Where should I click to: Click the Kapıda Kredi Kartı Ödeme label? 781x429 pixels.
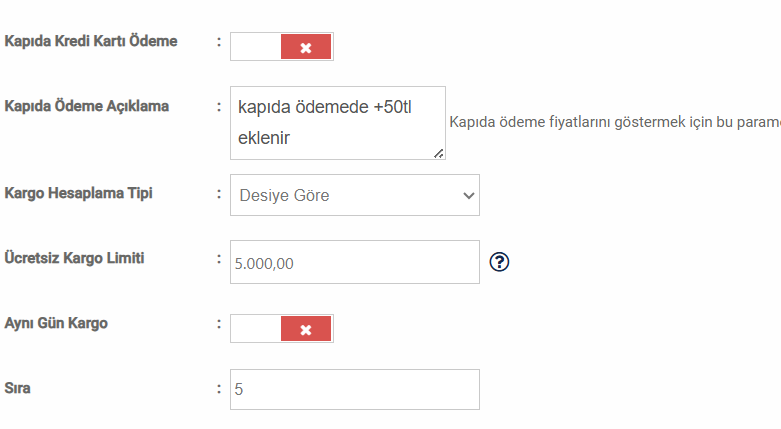[x=91, y=41]
